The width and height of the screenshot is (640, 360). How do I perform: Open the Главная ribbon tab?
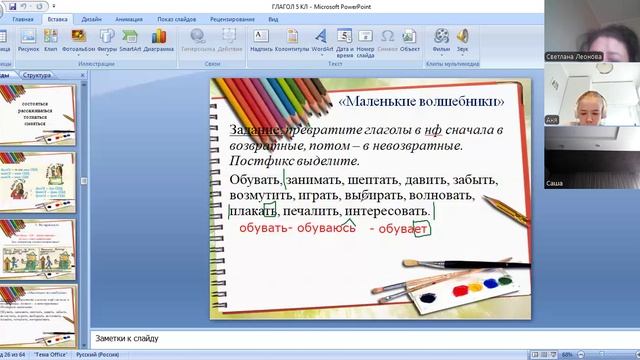point(23,19)
